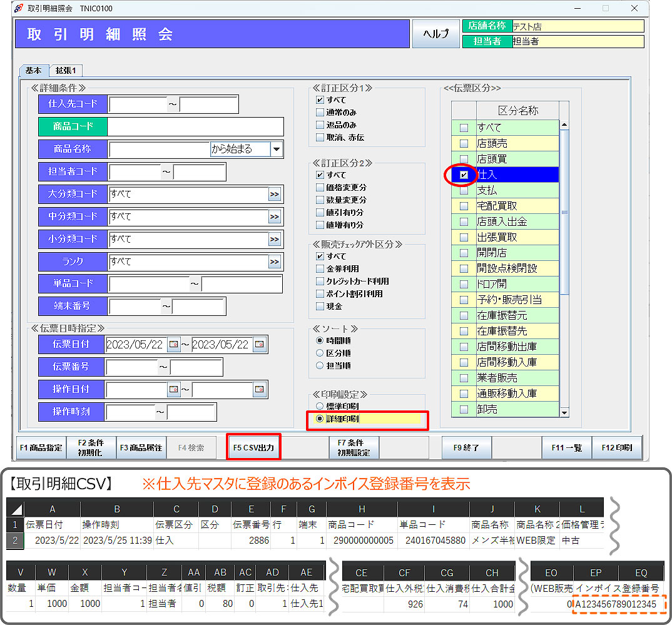Image resolution: width=672 pixels, height=625 pixels.
Task: Open calendar picker for 伝票日付 end date
Action: tap(258, 345)
